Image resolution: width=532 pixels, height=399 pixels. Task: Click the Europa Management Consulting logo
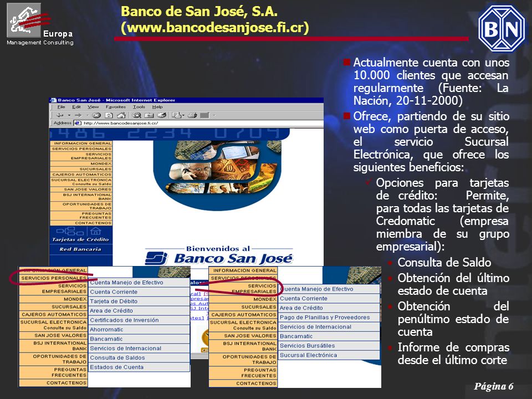tap(40, 24)
